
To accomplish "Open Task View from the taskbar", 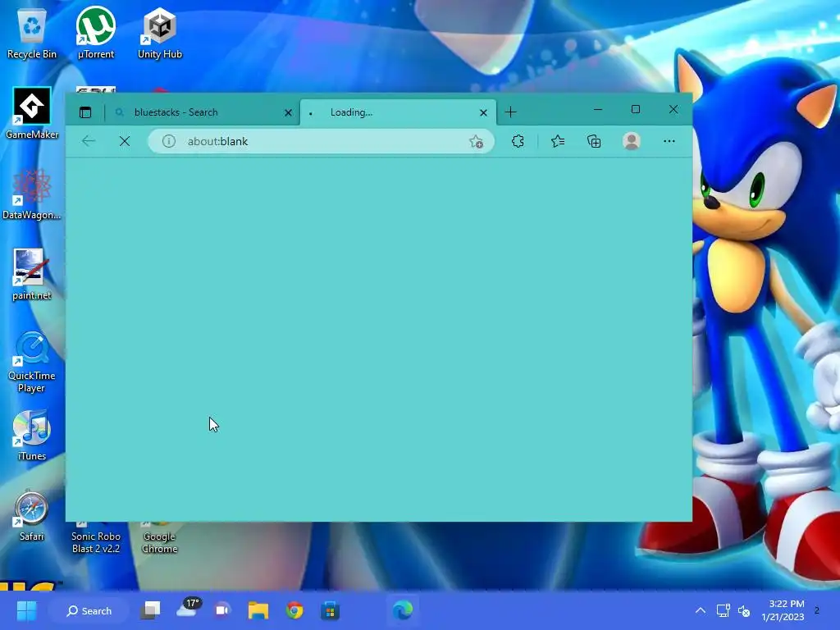I will coord(151,610).
